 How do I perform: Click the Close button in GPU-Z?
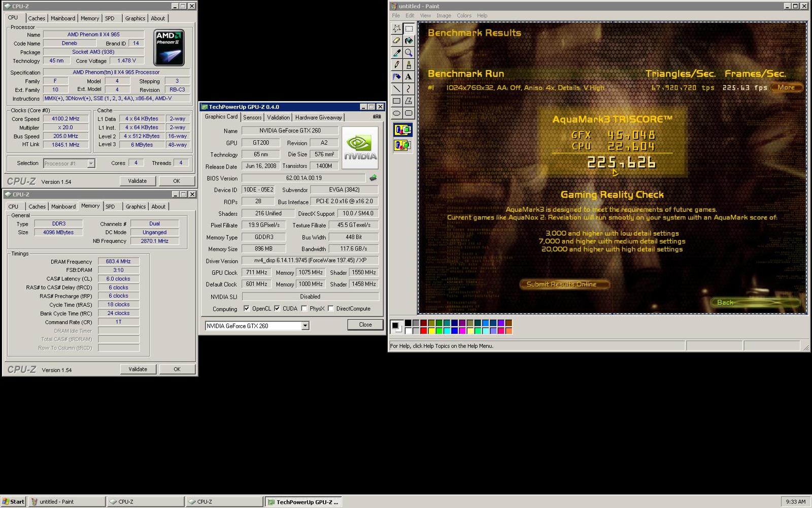click(365, 325)
